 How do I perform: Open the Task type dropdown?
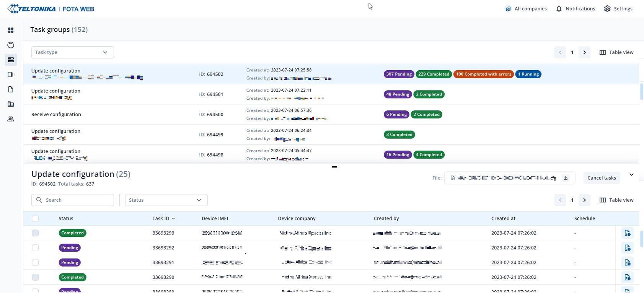click(72, 52)
